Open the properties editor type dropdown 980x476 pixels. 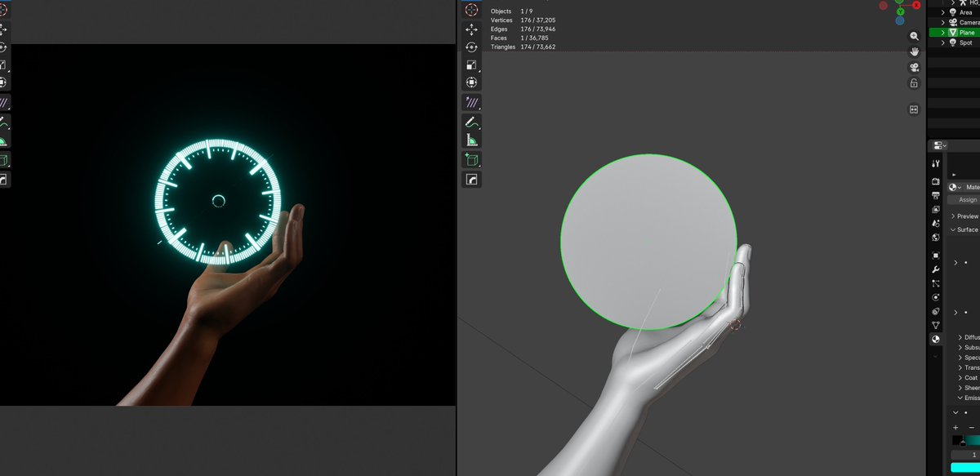click(x=939, y=145)
